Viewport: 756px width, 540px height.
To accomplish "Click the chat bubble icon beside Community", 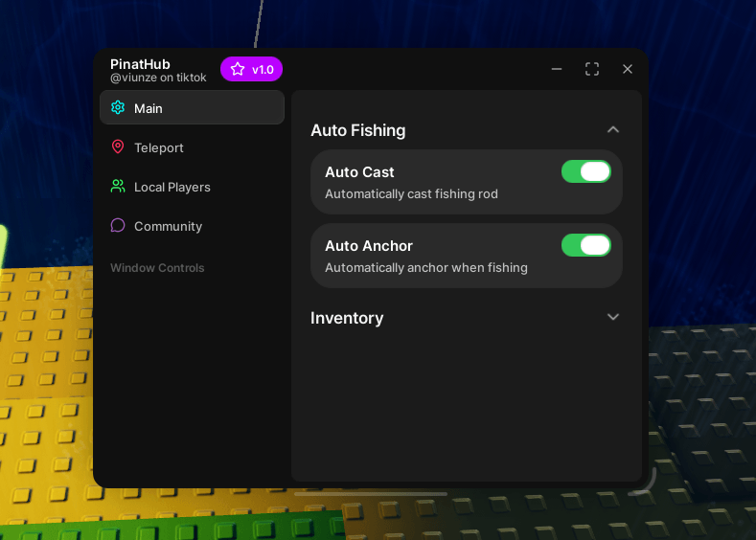I will coord(118,225).
